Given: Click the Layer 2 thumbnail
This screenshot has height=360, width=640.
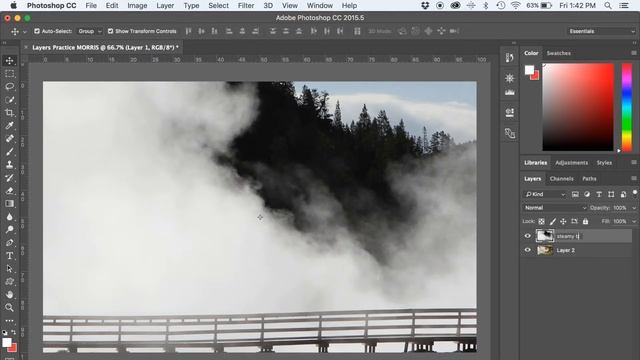Looking at the screenshot, I should (x=545, y=250).
